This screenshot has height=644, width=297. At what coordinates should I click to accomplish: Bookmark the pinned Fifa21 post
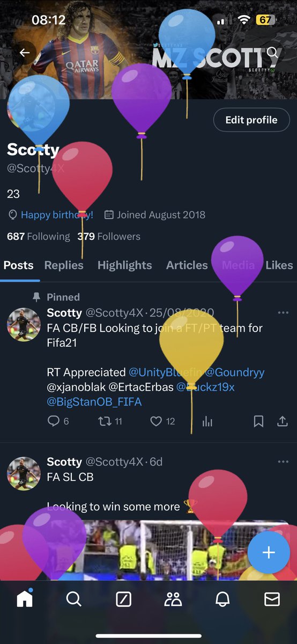tap(258, 422)
